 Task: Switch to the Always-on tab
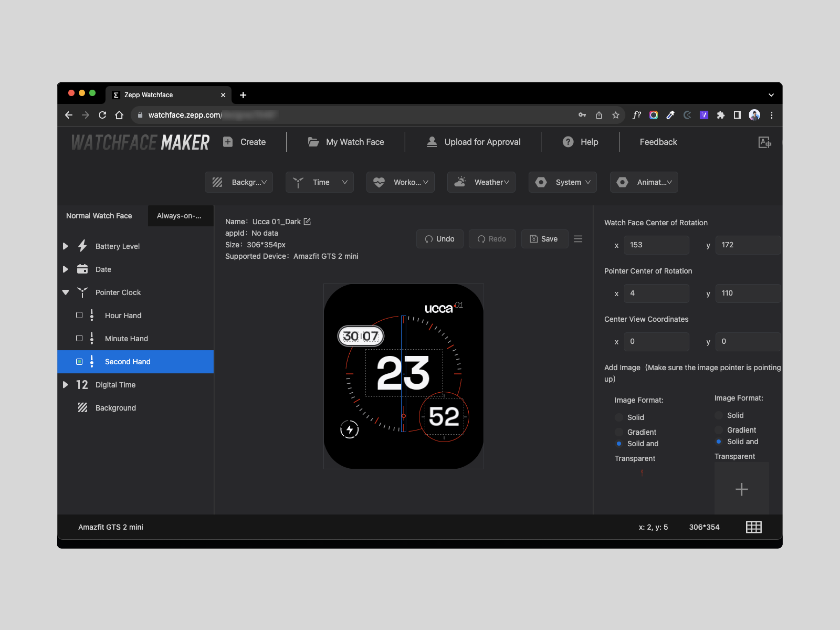tap(179, 216)
